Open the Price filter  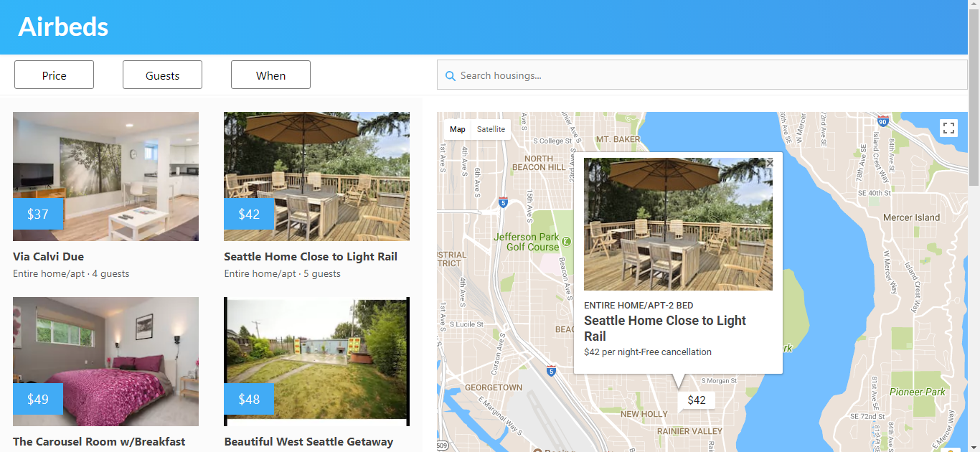click(54, 75)
